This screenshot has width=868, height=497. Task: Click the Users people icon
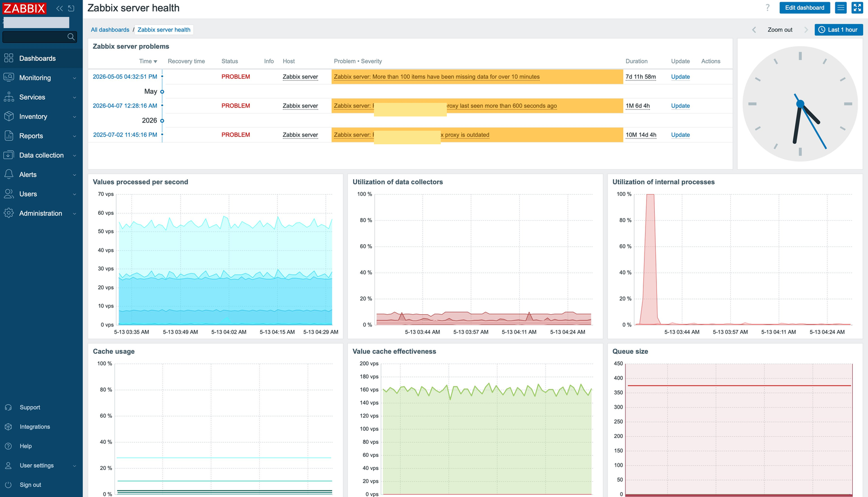coord(9,194)
